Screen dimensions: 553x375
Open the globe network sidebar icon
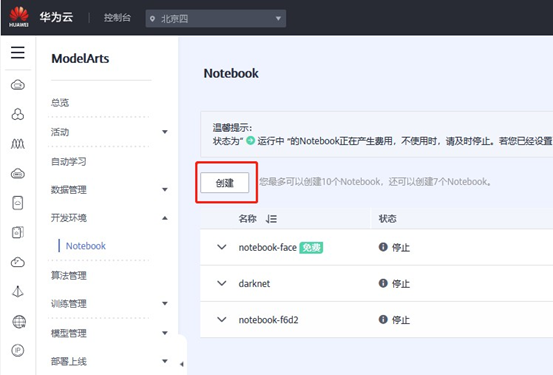tap(19, 321)
